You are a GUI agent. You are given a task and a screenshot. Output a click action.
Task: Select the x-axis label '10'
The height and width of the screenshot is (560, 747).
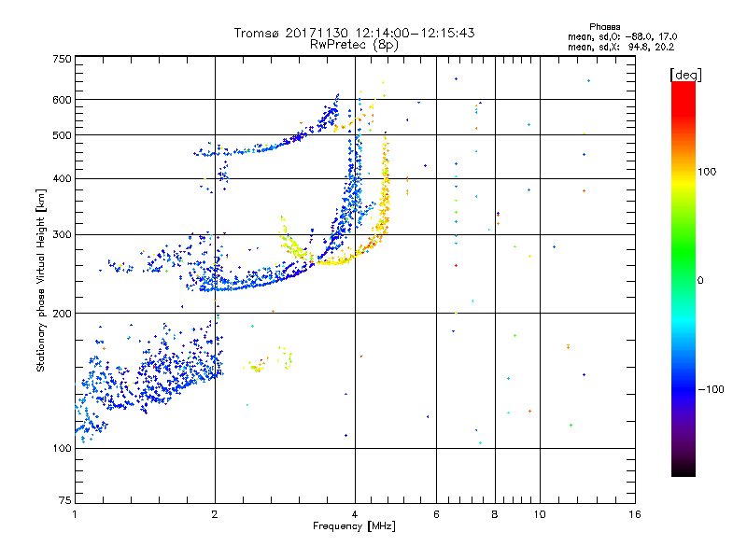[x=540, y=514]
